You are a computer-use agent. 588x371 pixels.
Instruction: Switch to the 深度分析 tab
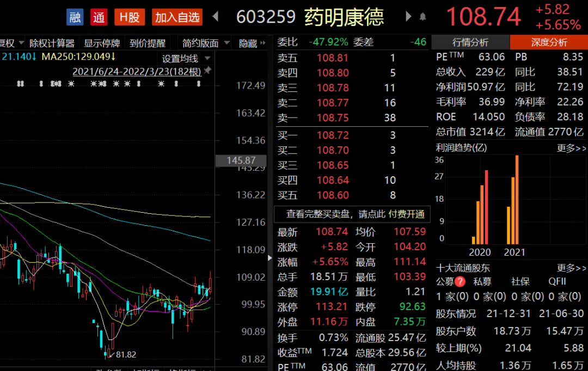click(549, 42)
